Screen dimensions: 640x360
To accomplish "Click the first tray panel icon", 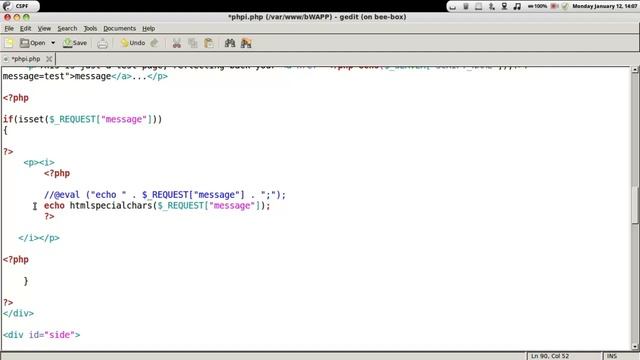I will pos(453,6).
